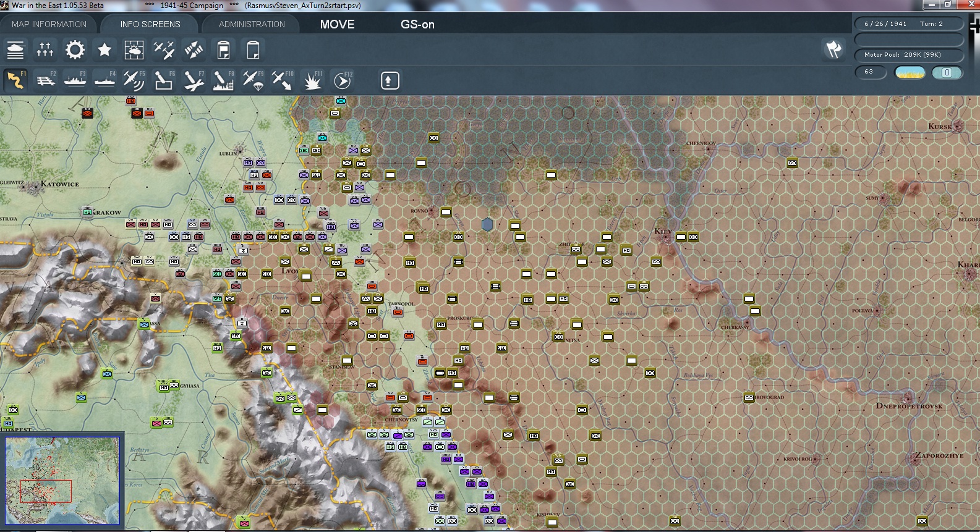Select the F6 bomb unit mode

click(164, 80)
